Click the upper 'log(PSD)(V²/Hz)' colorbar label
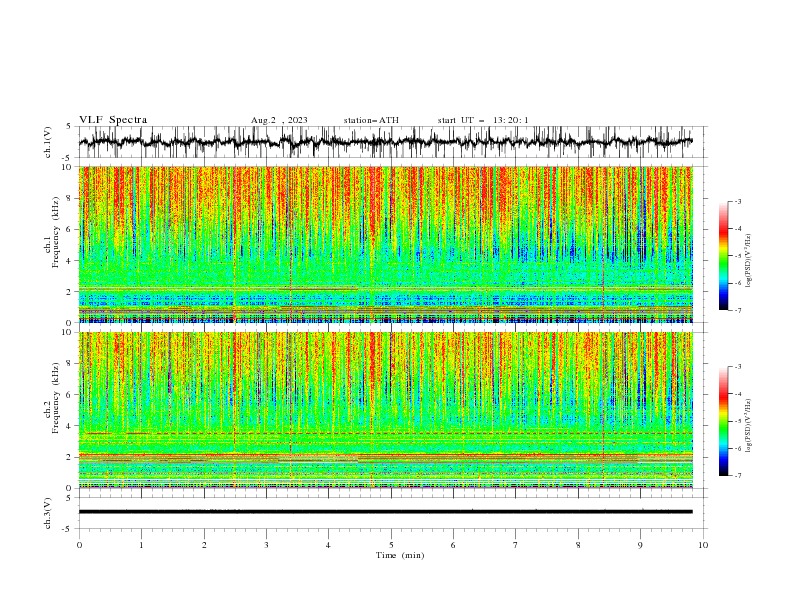Viewport: 792px width, 612px height. [749, 261]
